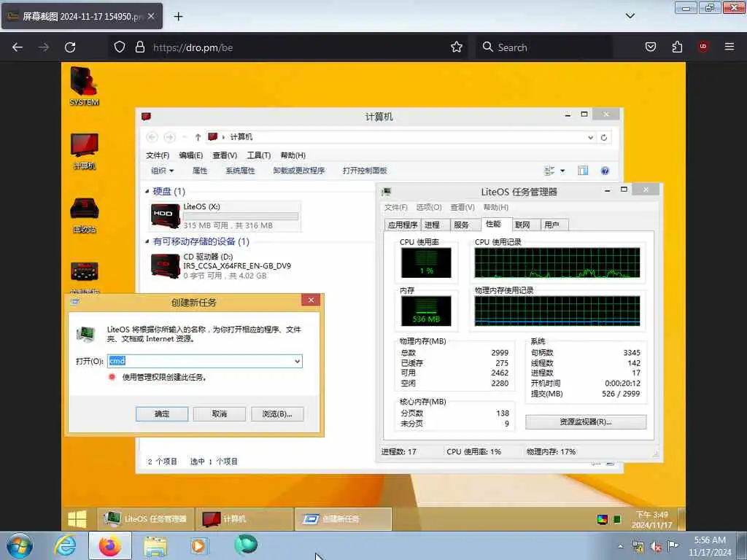Open the SYSTEM desktop icon

pos(85,86)
